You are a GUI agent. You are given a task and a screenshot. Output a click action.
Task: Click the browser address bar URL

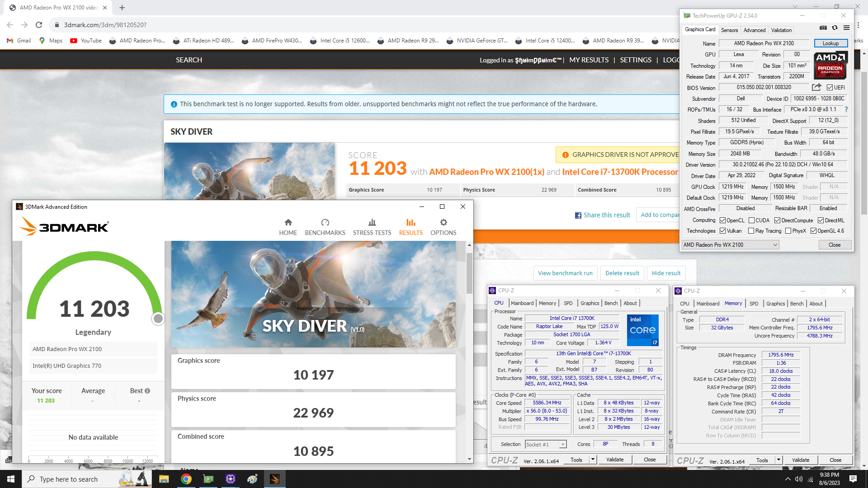click(105, 25)
